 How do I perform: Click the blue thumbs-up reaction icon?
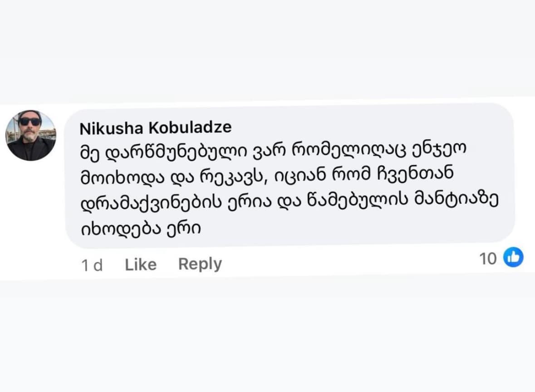(x=514, y=257)
